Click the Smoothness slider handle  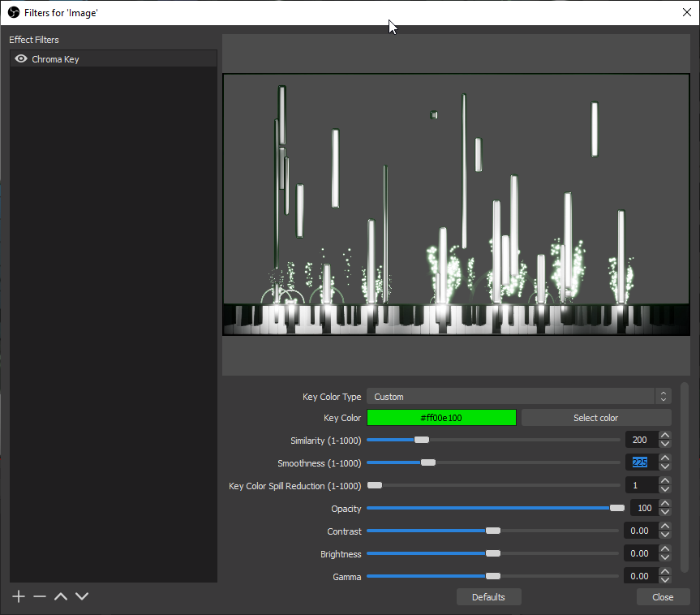(x=428, y=462)
